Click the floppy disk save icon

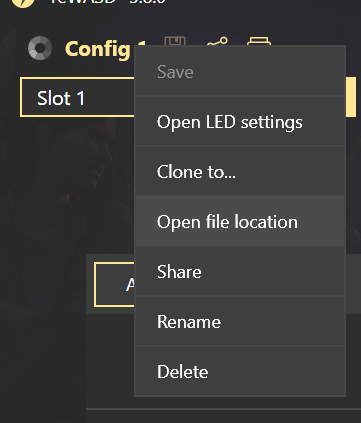(175, 41)
